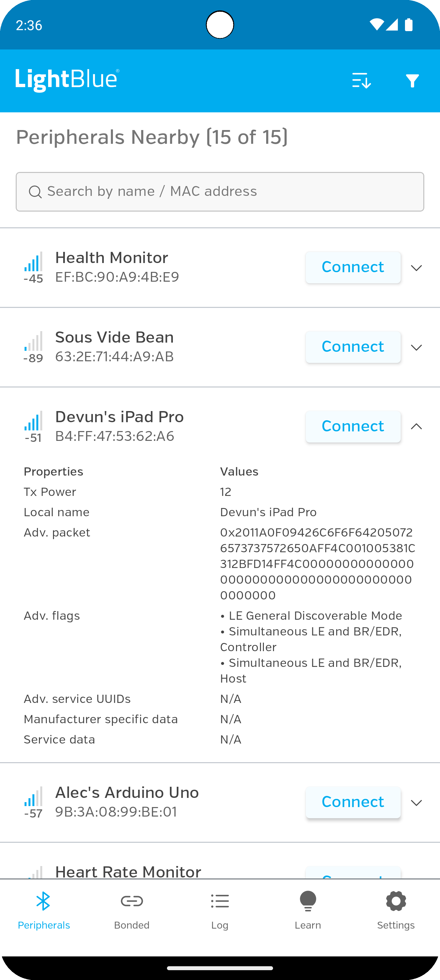Connect to Alec's Arduino Uno
Viewport: 440px width, 980px height.
tap(353, 802)
